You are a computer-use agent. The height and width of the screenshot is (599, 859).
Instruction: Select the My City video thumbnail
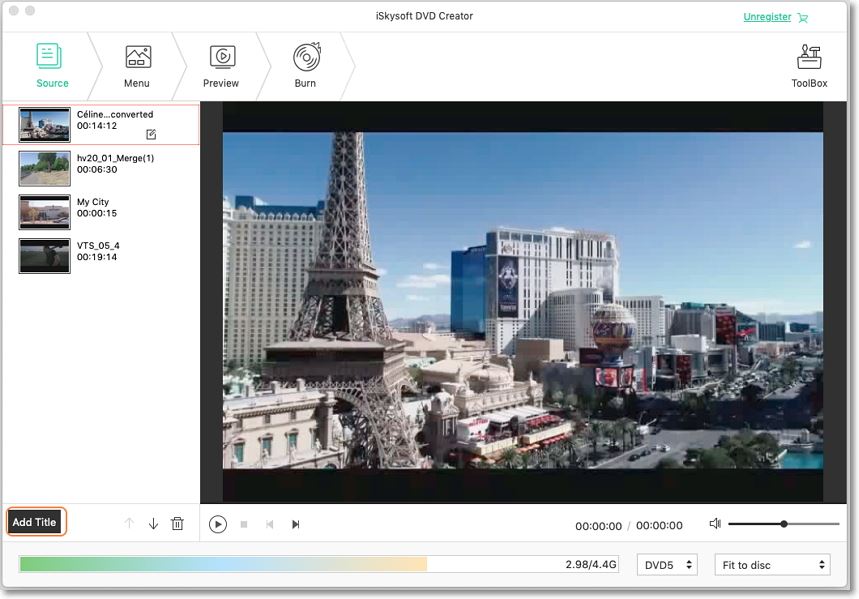[44, 213]
